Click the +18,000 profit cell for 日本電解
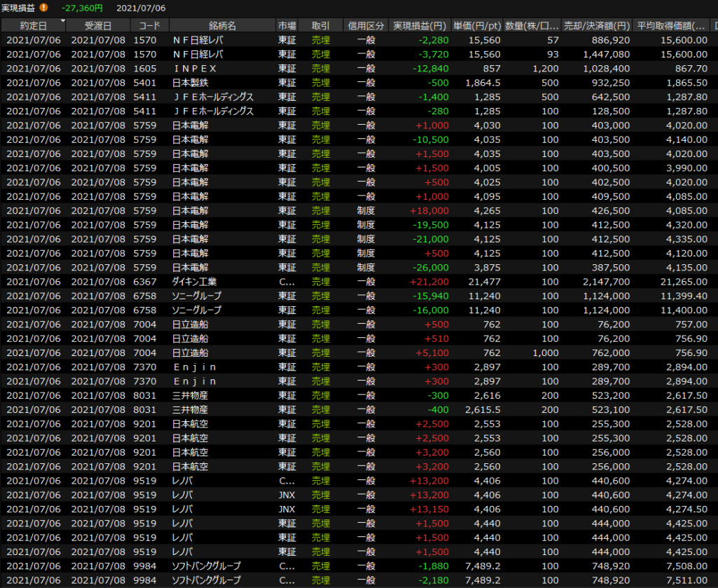This screenshot has height=588, width=718. tap(428, 210)
